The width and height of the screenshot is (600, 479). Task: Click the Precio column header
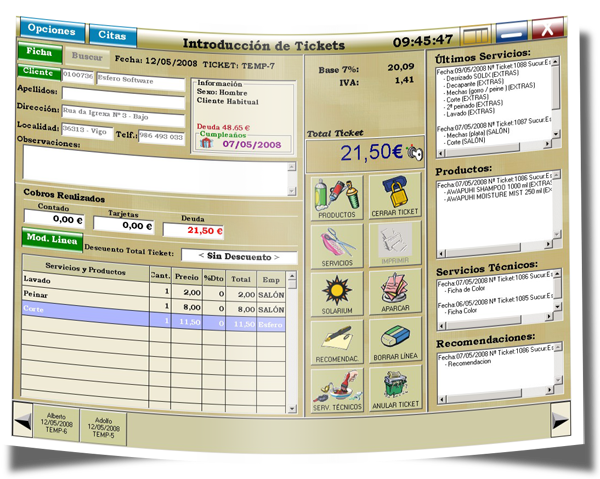tap(187, 277)
